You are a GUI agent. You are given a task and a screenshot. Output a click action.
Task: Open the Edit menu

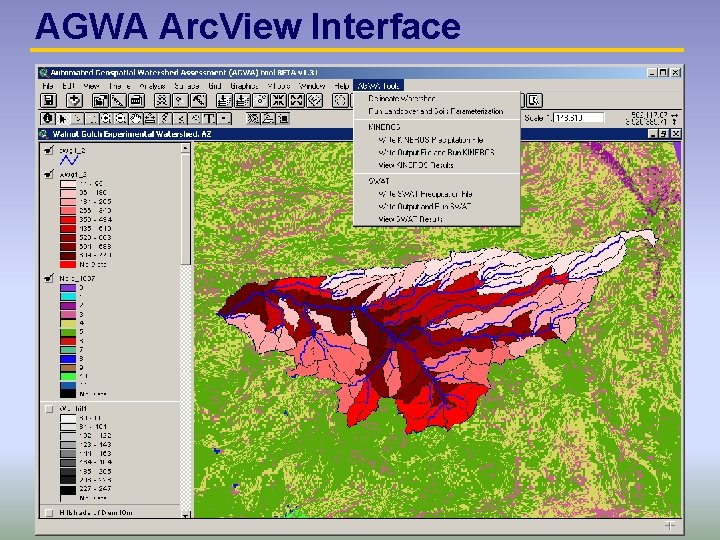tap(68, 86)
